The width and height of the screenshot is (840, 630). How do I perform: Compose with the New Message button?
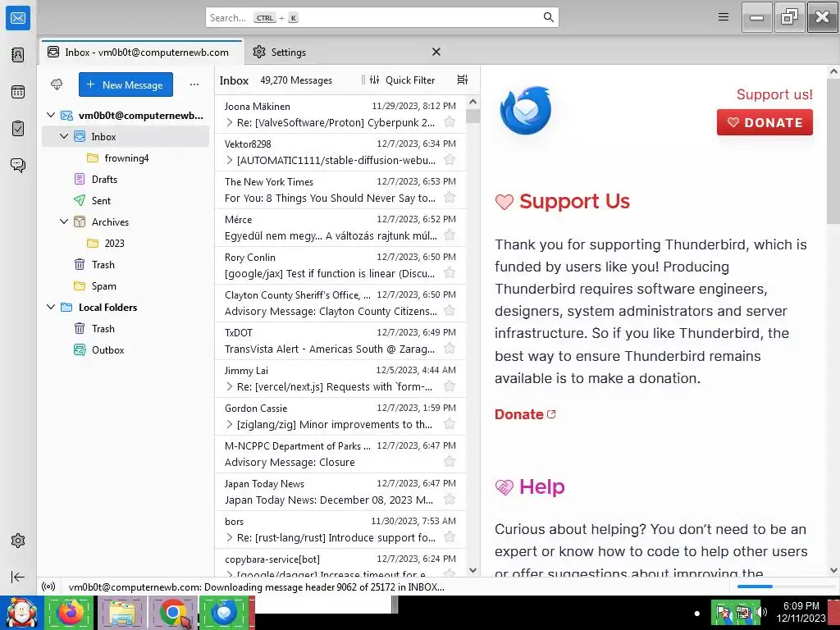pyautogui.click(x=126, y=84)
